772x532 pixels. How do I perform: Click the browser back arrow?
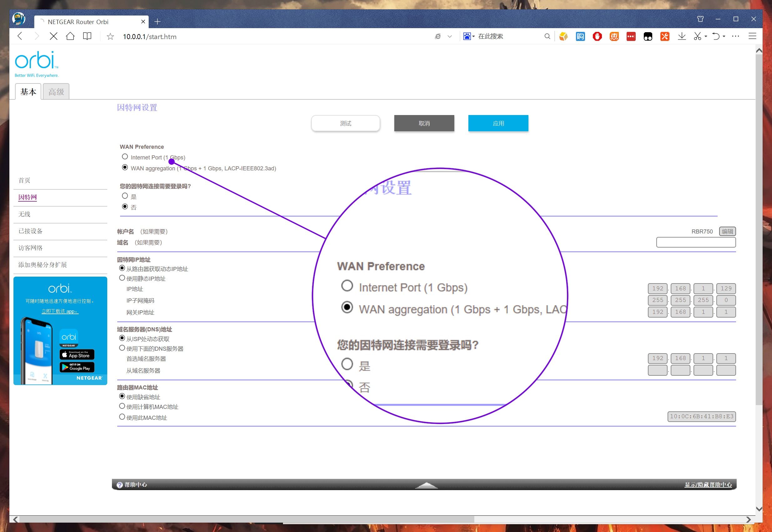click(x=20, y=36)
